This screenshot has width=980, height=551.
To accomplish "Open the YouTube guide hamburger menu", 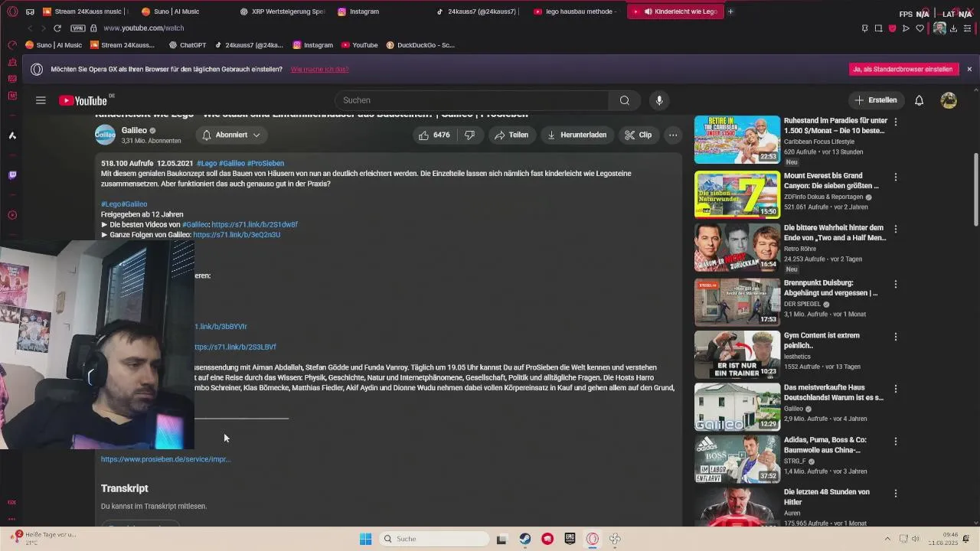I will tap(41, 100).
